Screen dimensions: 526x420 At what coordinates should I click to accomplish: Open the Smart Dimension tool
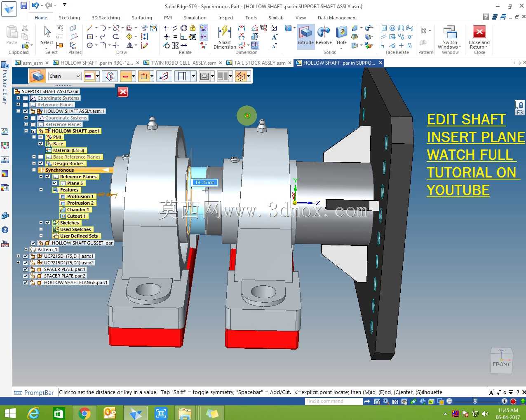tap(225, 37)
